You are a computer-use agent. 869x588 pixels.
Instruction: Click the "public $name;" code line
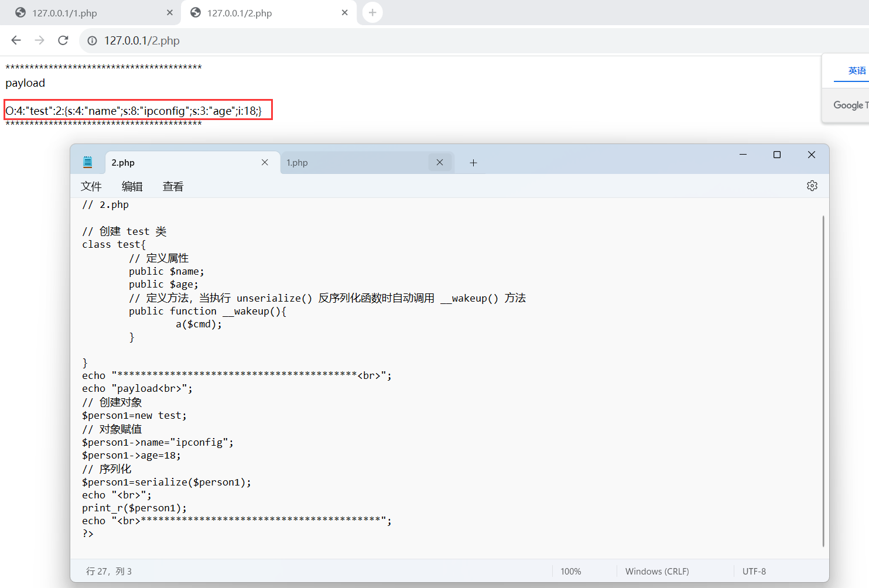167,271
